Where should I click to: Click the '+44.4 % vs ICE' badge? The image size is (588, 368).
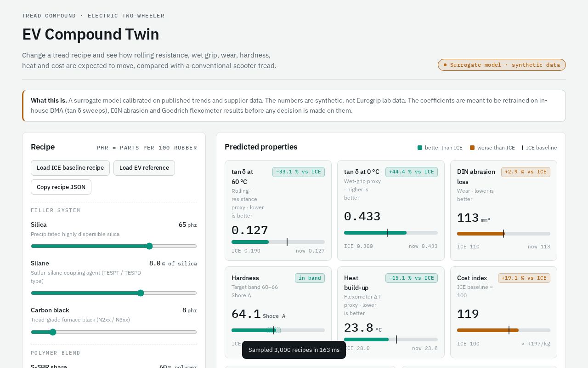[412, 172]
